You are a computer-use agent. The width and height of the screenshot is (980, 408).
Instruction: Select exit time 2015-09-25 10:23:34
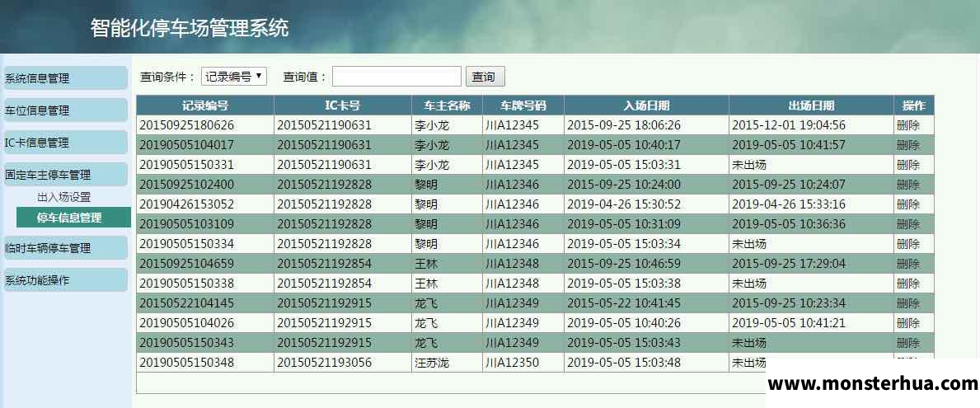tap(789, 303)
